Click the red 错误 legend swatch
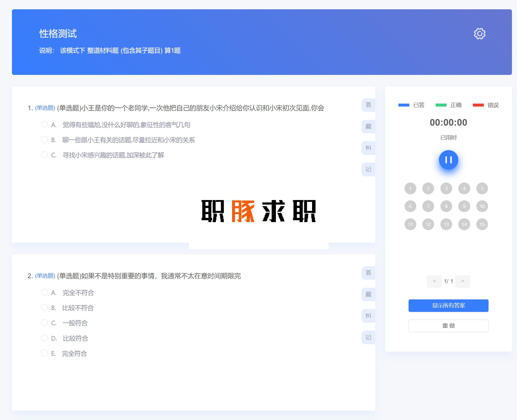 click(x=478, y=105)
